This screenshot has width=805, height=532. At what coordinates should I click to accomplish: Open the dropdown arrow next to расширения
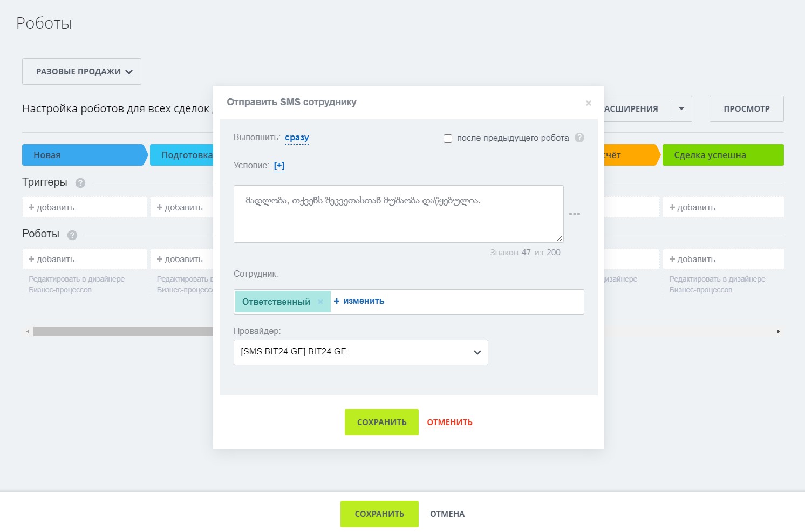point(681,109)
